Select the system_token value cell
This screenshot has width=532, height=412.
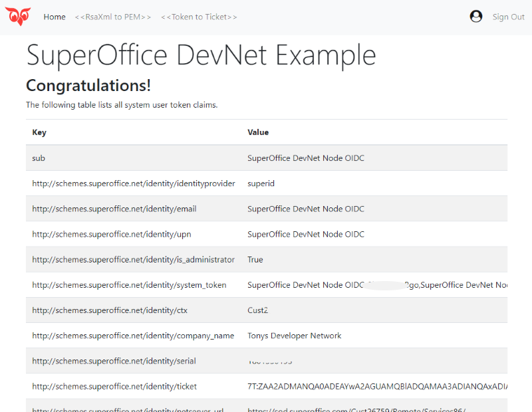coord(378,285)
